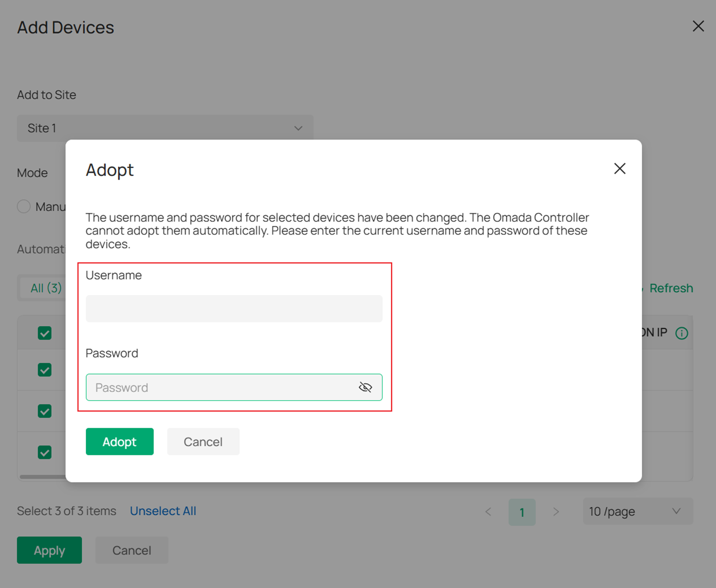Click the Password input field

(x=217, y=387)
